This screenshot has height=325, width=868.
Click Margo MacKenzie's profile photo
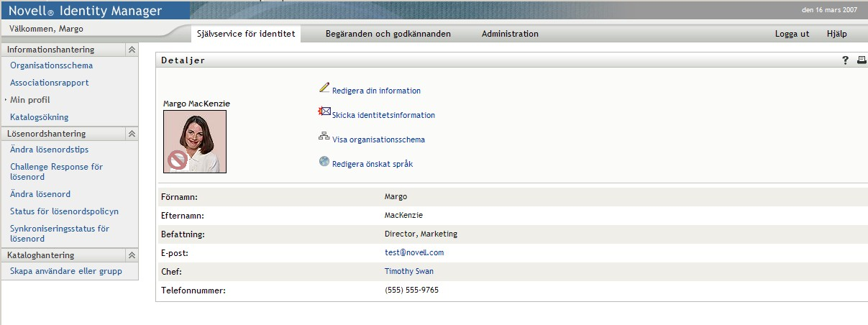195,142
